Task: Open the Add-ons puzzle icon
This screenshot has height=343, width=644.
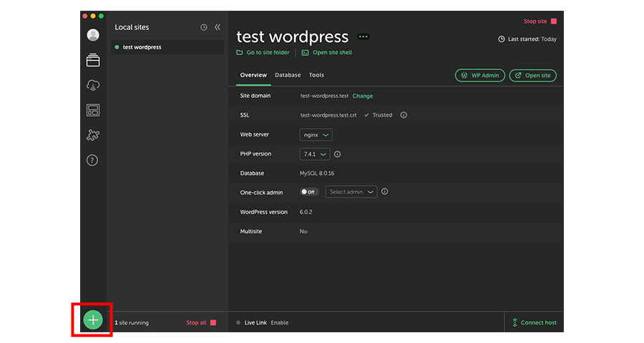Action: (x=93, y=135)
